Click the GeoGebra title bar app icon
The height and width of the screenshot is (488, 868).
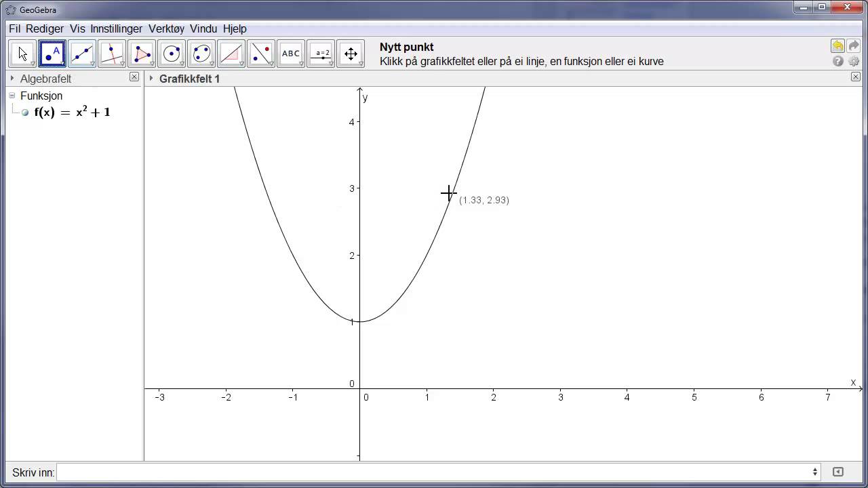pyautogui.click(x=11, y=9)
